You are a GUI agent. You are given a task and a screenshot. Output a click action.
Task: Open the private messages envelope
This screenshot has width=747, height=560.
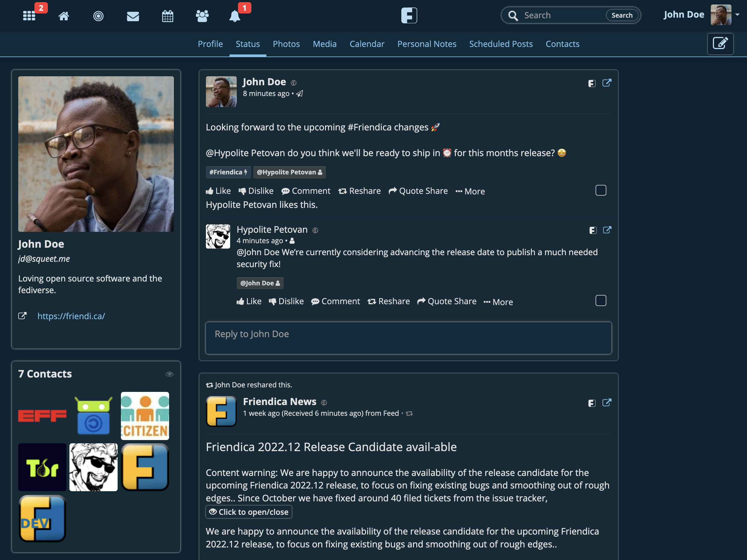[133, 16]
